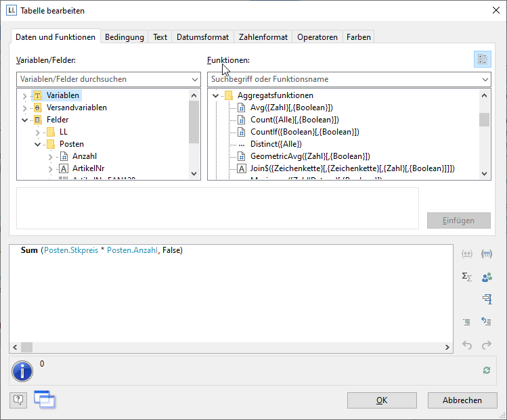The width and height of the screenshot is (507, 420).
Task: Click the help question mark icon
Action: point(18,400)
